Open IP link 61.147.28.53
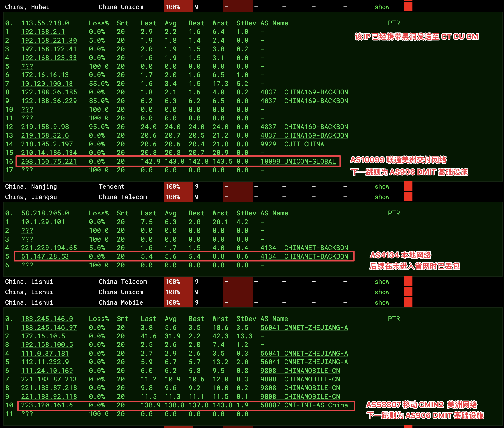Image resolution: width=504 pixels, height=428 pixels. pyautogui.click(x=45, y=256)
